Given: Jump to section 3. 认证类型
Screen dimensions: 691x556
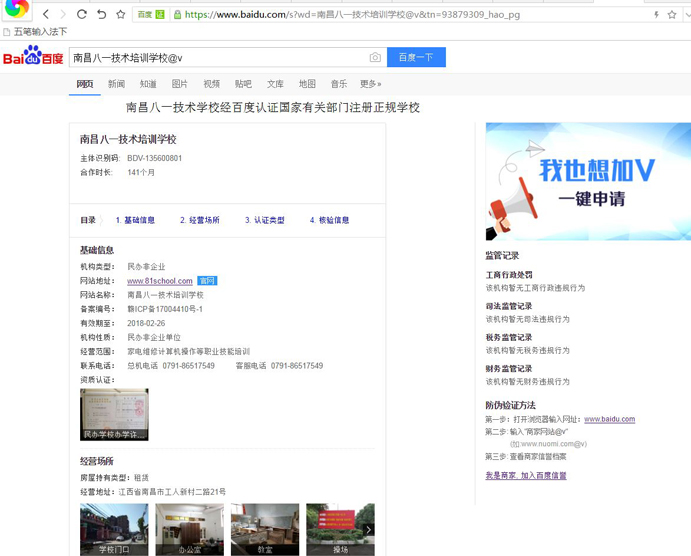Looking at the screenshot, I should coord(265,220).
